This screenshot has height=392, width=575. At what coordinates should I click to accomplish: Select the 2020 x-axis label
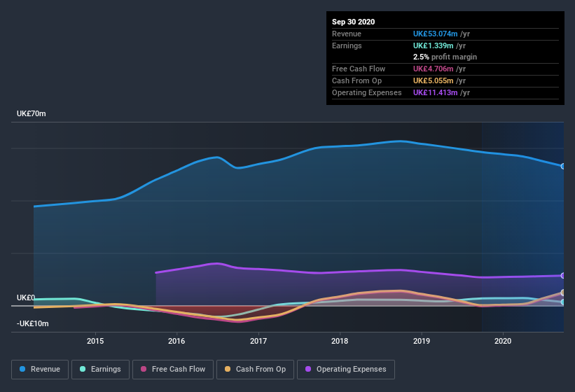coord(503,341)
